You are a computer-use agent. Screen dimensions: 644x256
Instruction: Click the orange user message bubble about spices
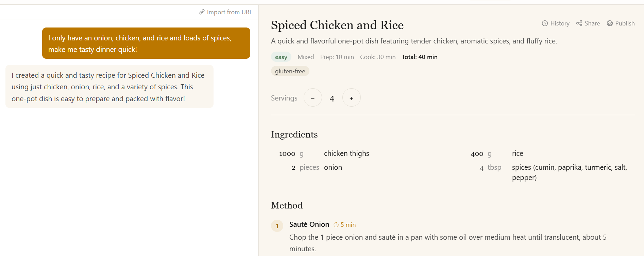(146, 43)
